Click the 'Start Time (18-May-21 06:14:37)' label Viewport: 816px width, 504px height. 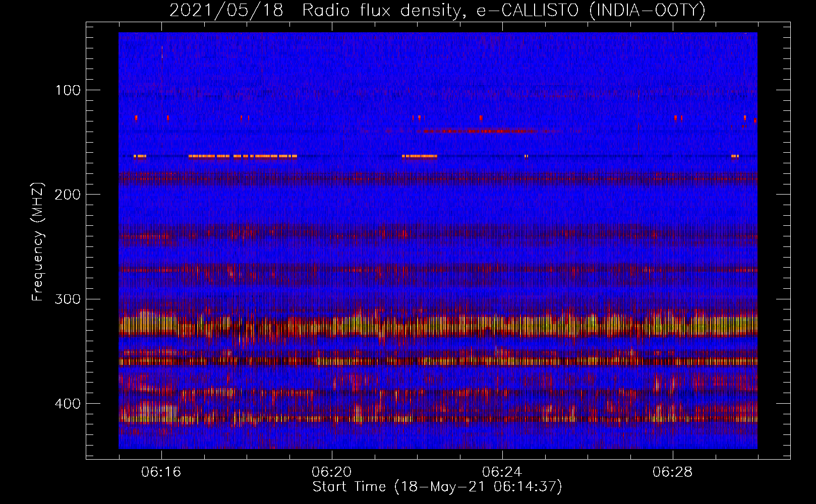(x=437, y=487)
